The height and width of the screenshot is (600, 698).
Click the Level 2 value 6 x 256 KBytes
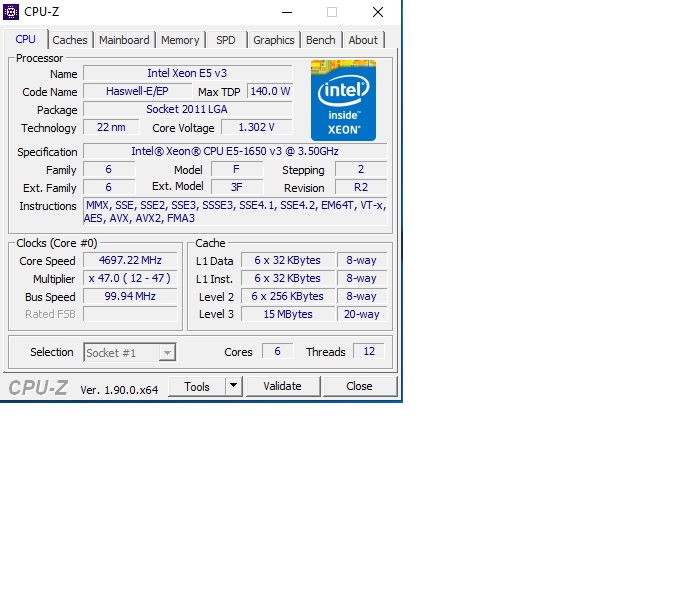[288, 296]
